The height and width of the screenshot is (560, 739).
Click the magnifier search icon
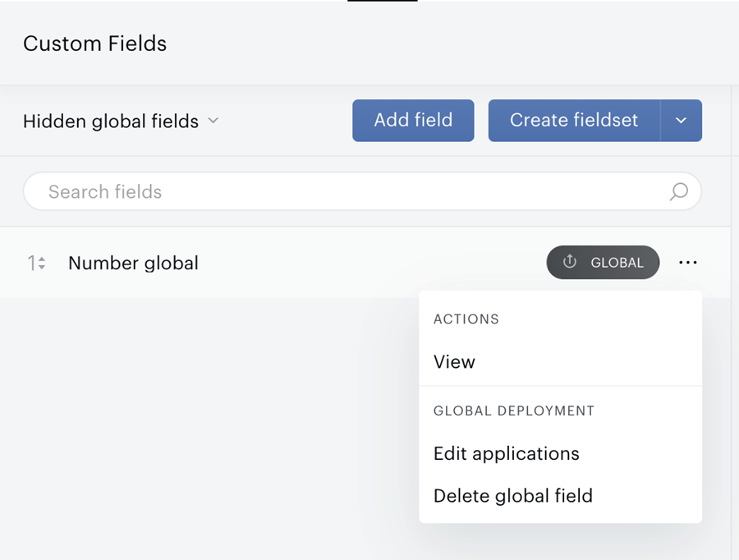tap(679, 191)
